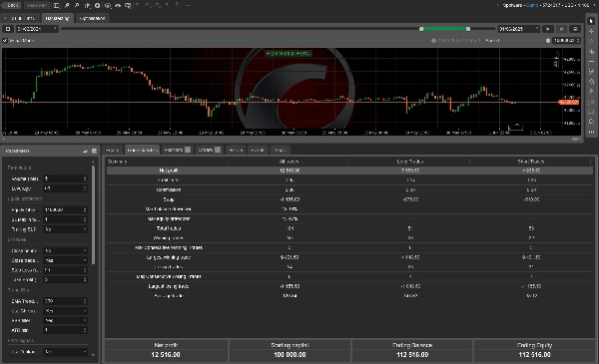The width and height of the screenshot is (599, 364).
Task: Open backtesting settings icon next to pause
Action: tap(575, 29)
